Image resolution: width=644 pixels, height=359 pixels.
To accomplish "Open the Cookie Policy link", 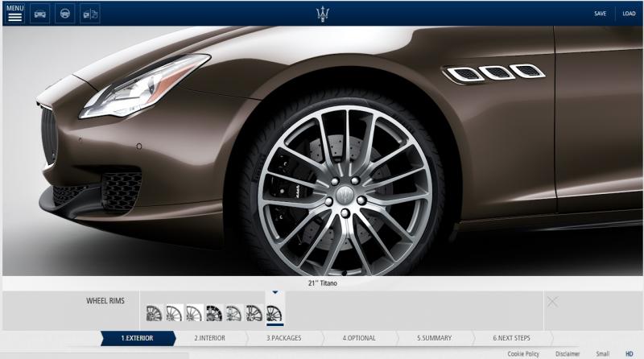I will [x=523, y=353].
